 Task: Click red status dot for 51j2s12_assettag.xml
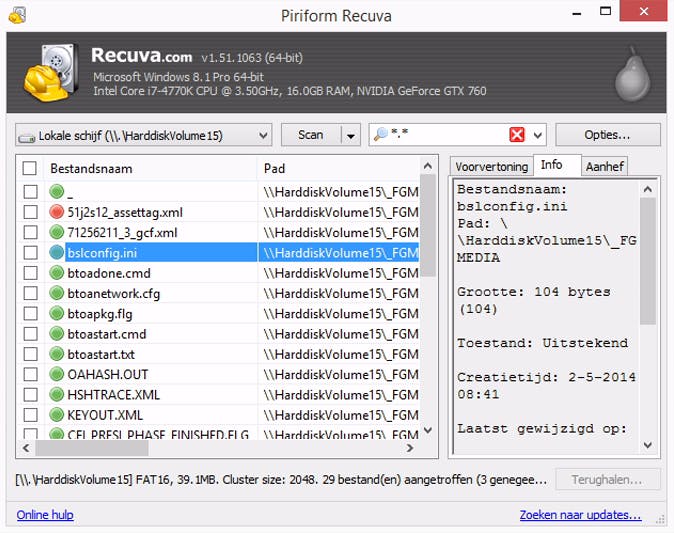pyautogui.click(x=56, y=211)
